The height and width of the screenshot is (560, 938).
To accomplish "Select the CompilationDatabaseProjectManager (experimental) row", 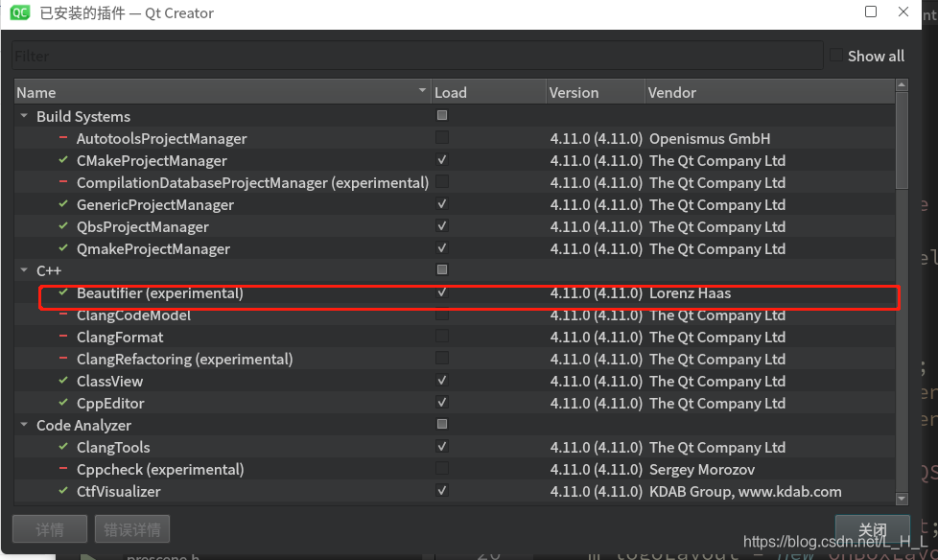I will pyautogui.click(x=455, y=182).
